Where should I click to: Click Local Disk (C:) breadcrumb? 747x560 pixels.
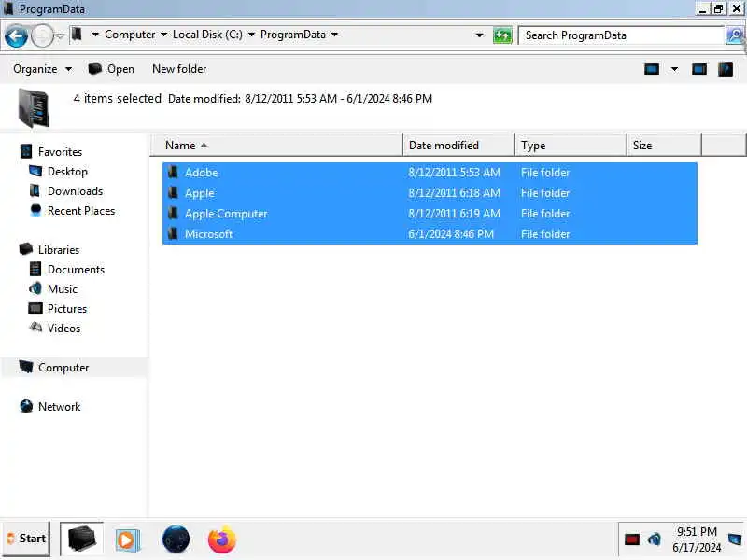click(x=207, y=35)
